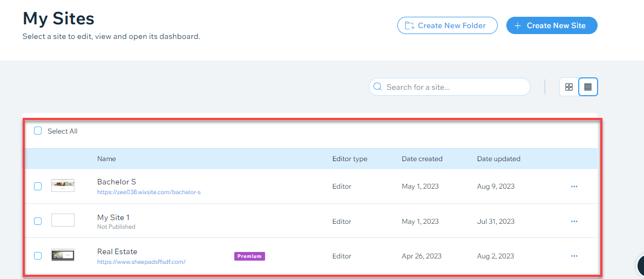Click the Date updated column header

click(x=499, y=158)
